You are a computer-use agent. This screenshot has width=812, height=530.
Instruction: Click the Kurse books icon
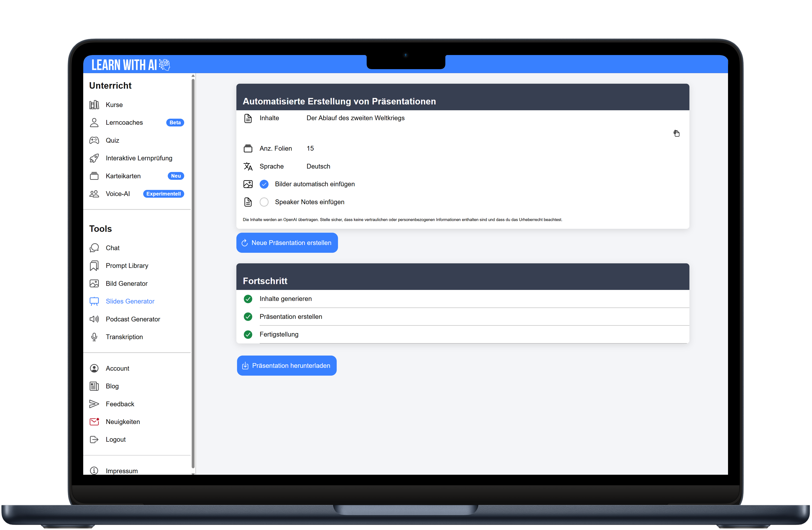[x=94, y=105]
